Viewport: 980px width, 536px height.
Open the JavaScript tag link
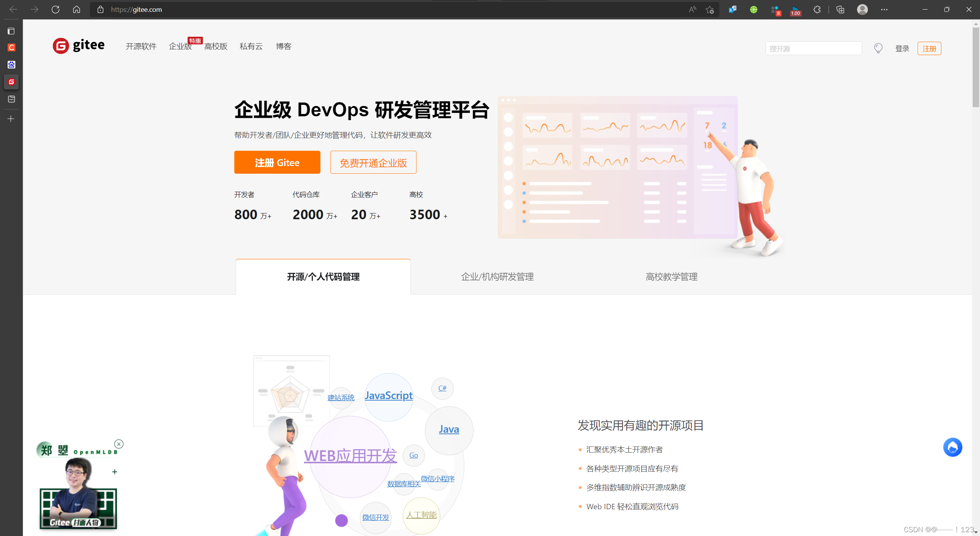pyautogui.click(x=388, y=396)
